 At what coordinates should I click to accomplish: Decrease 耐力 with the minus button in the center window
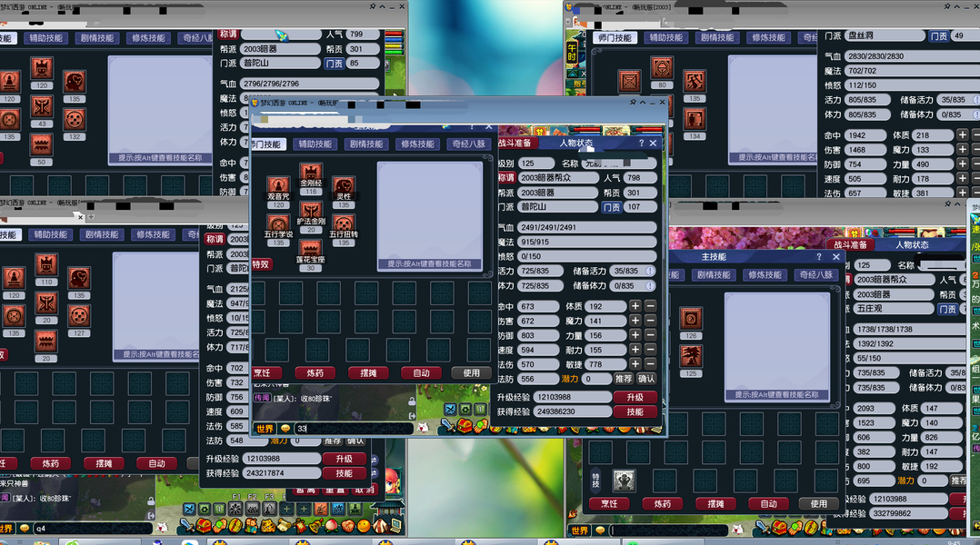point(651,350)
